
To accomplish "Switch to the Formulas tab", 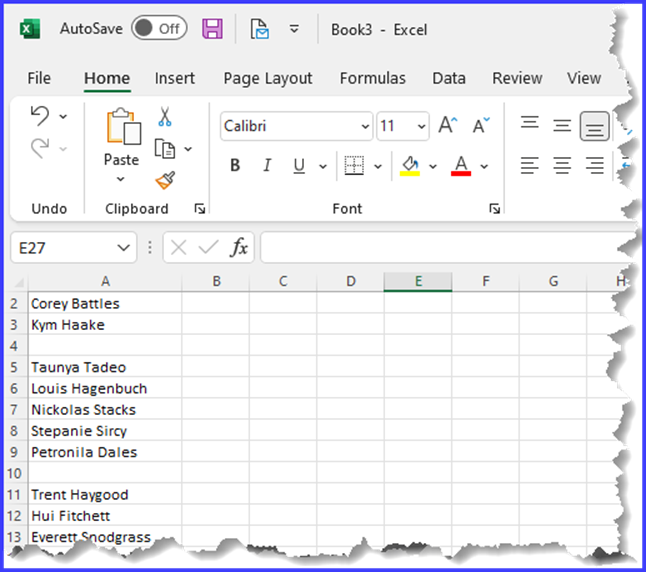I will click(372, 78).
